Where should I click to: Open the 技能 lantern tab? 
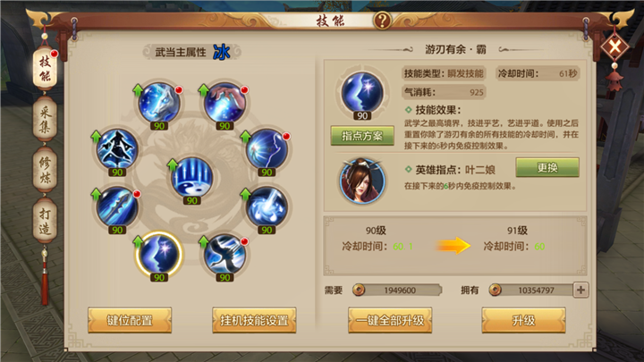(45, 69)
